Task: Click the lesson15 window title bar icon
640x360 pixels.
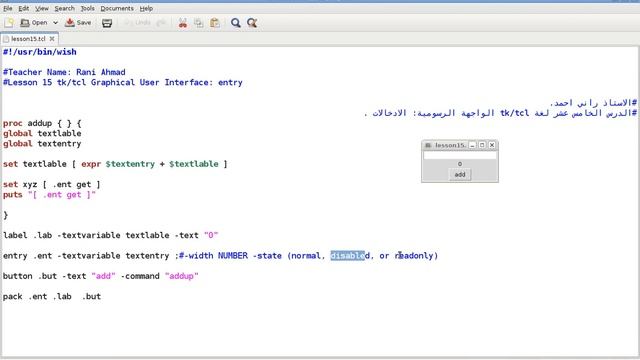Action: pyautogui.click(x=428, y=145)
